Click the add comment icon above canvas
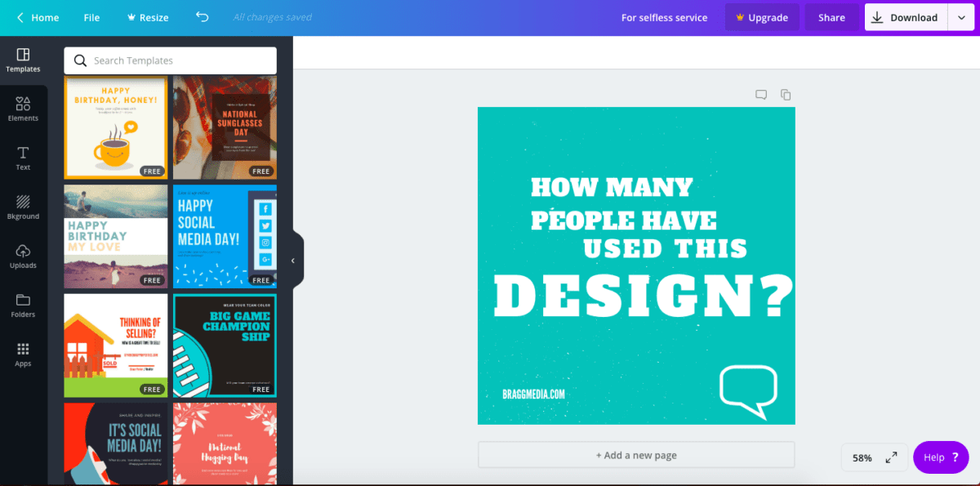The image size is (980, 486). pos(761,95)
